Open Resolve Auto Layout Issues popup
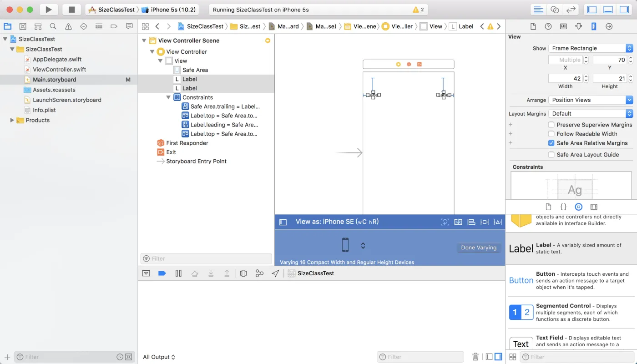The image size is (637, 364). [x=498, y=222]
